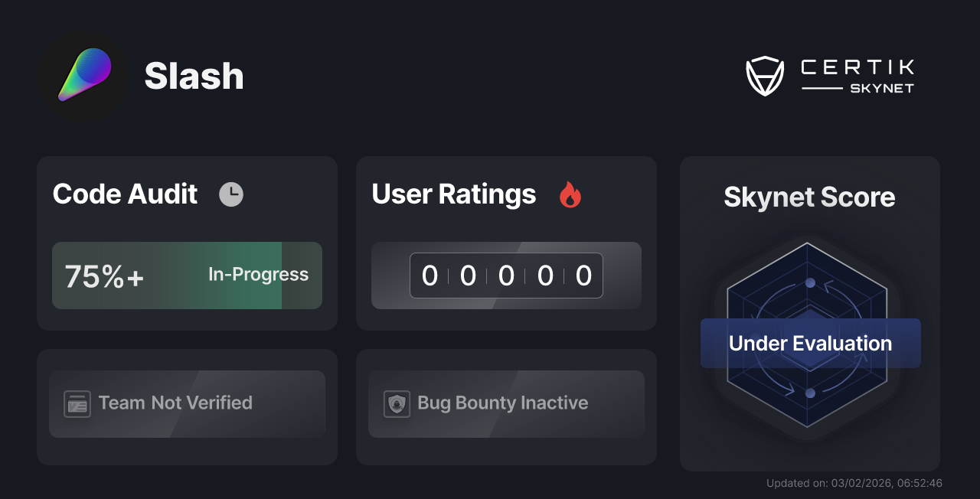980x499 pixels.
Task: Click the Under Evaluation button
Action: (x=809, y=343)
